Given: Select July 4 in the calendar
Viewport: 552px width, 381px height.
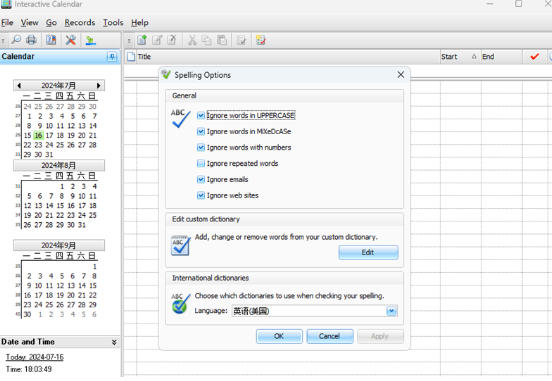Looking at the screenshot, I should (62, 116).
